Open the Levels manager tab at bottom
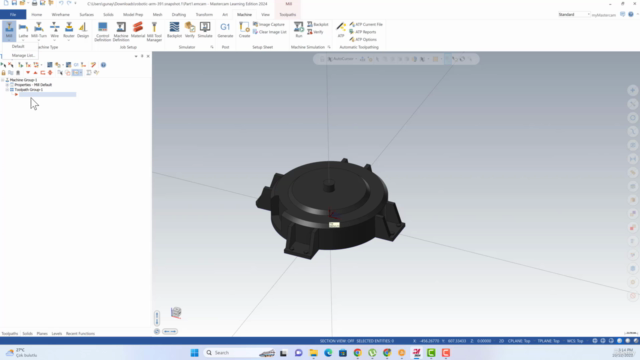This screenshot has height=360, width=640. pos(57,333)
